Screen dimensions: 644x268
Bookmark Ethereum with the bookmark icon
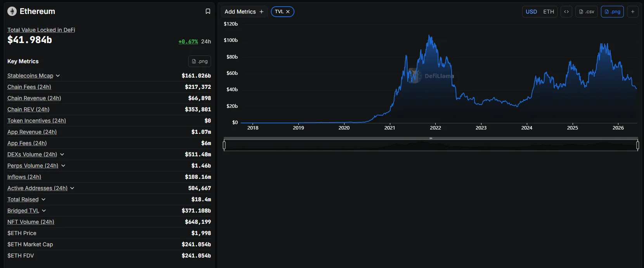point(208,11)
